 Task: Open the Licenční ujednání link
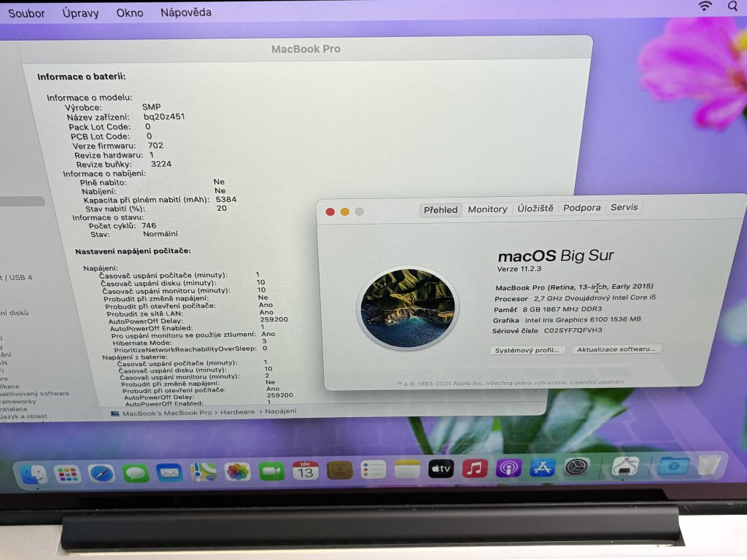(597, 382)
